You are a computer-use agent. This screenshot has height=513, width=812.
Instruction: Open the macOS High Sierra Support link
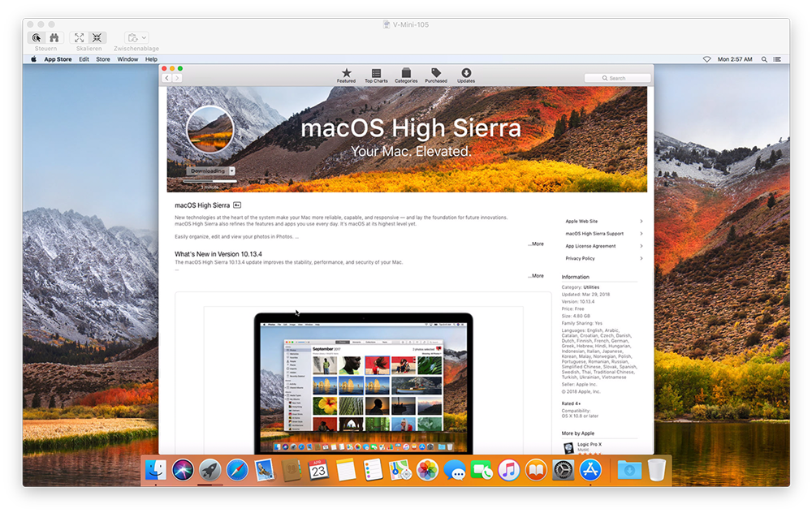pyautogui.click(x=594, y=234)
